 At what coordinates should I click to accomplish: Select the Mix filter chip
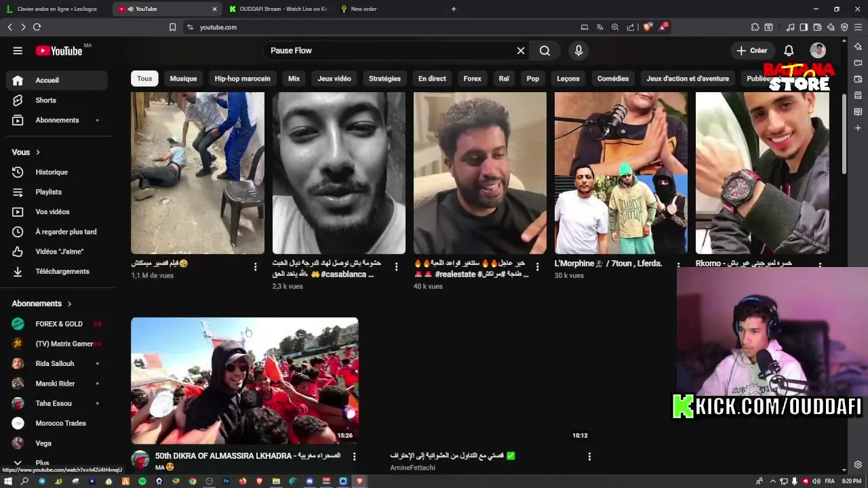pos(294,79)
